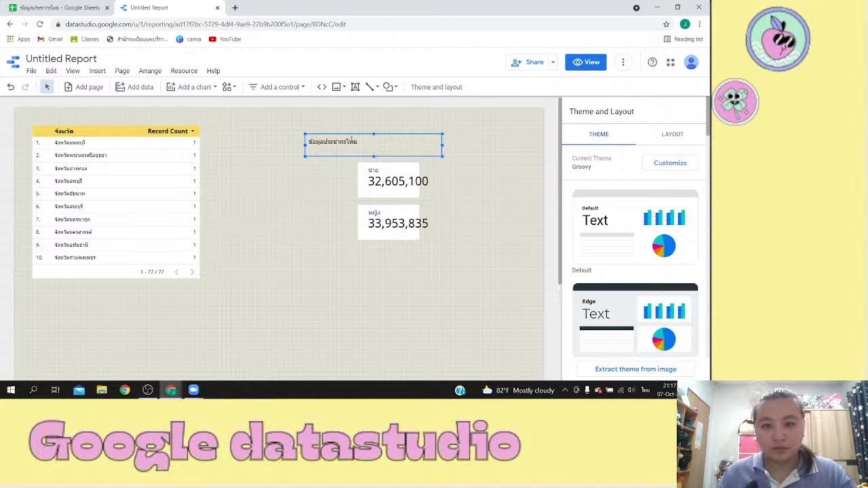Screen dimensions: 868x488
Task: Click the Data Studio logo icon
Action: pos(13,63)
